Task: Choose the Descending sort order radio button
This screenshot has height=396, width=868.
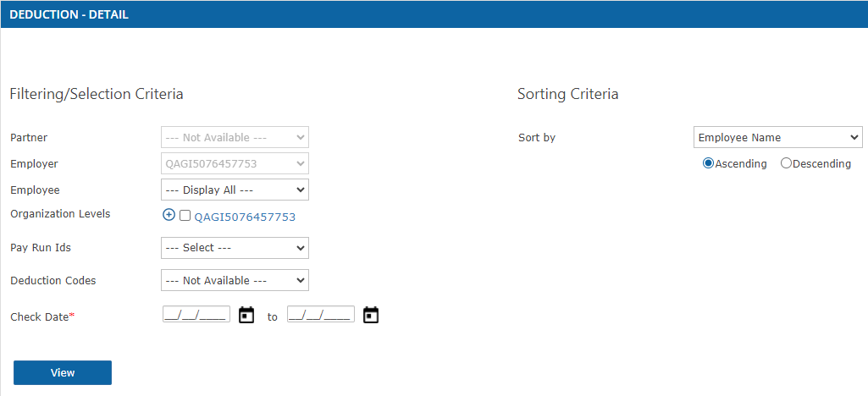Action: click(x=786, y=163)
